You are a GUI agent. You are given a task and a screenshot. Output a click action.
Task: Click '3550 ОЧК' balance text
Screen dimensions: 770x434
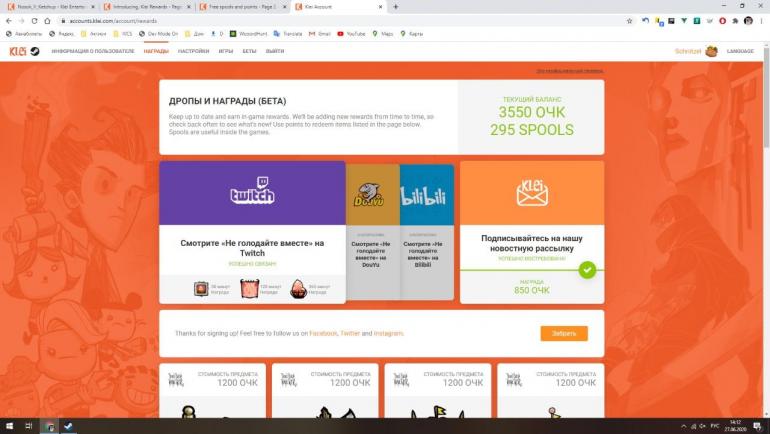(532, 112)
